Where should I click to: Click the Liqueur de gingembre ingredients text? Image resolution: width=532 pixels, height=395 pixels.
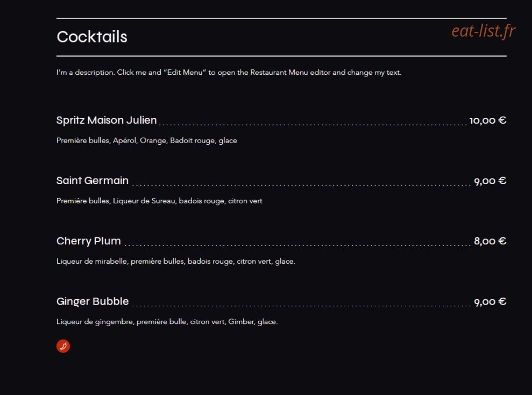[x=167, y=322]
